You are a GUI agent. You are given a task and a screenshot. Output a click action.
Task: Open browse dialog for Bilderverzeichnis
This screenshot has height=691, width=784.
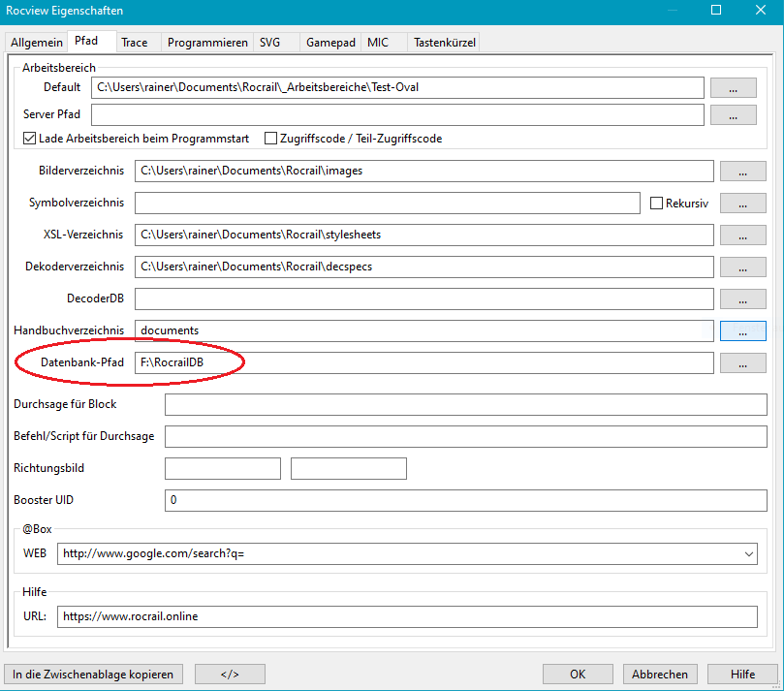[742, 172]
